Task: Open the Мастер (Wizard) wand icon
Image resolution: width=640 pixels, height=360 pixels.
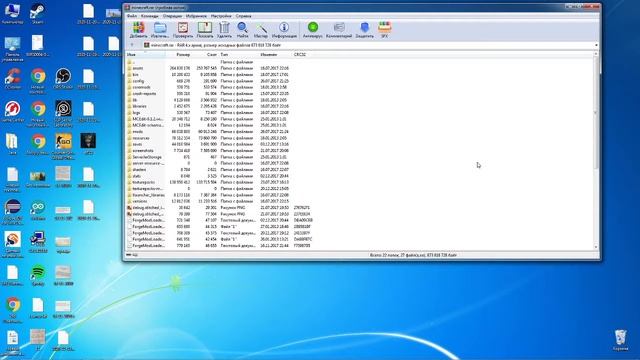Action: (261, 30)
